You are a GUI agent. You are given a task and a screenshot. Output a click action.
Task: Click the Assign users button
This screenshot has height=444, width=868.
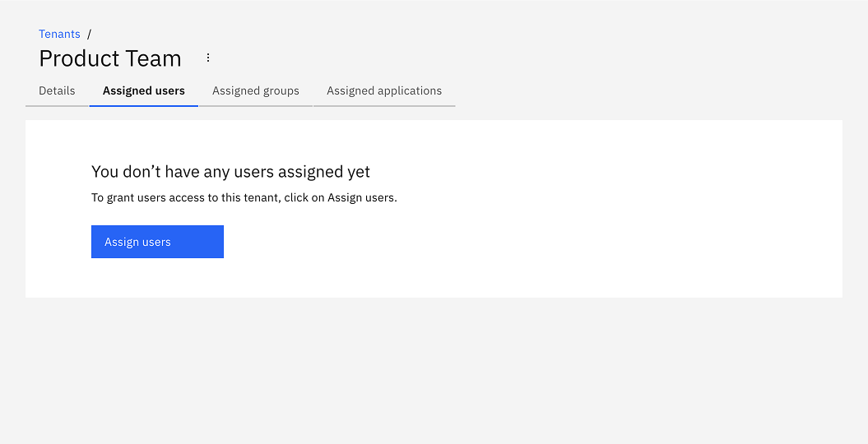[x=157, y=242]
